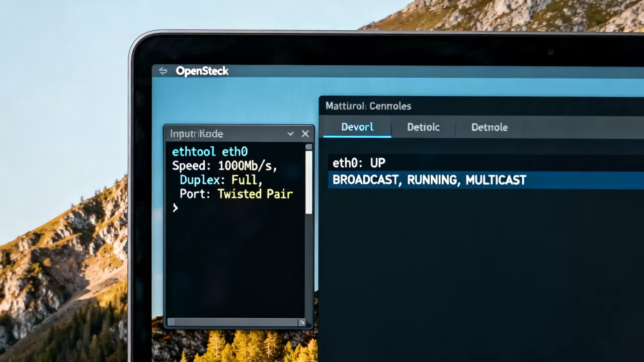Select the 'ethtool eth0' command line

(210, 152)
